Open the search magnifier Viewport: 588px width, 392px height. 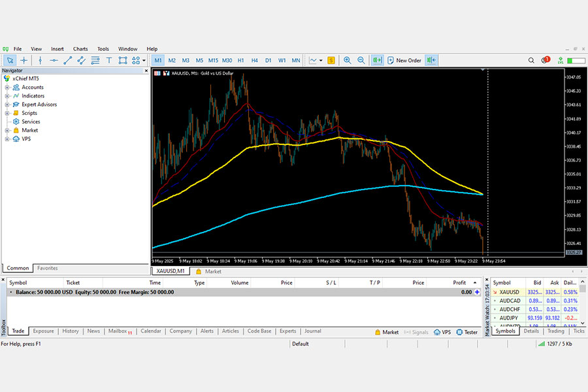[x=531, y=60]
